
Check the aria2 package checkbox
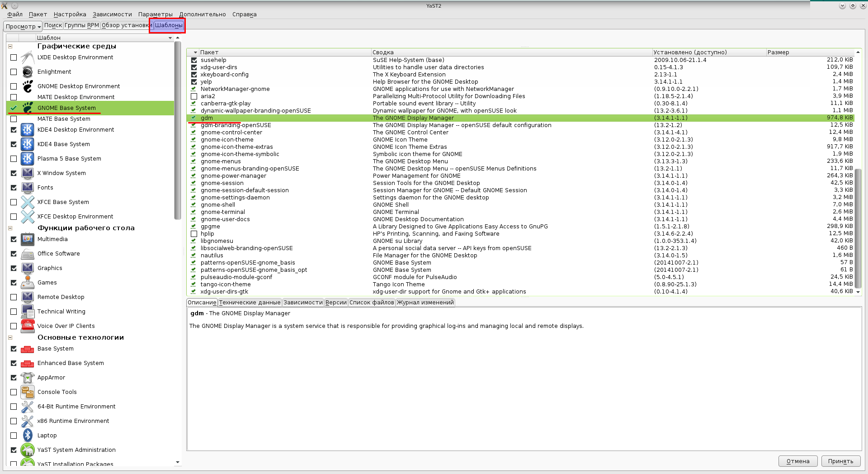194,96
